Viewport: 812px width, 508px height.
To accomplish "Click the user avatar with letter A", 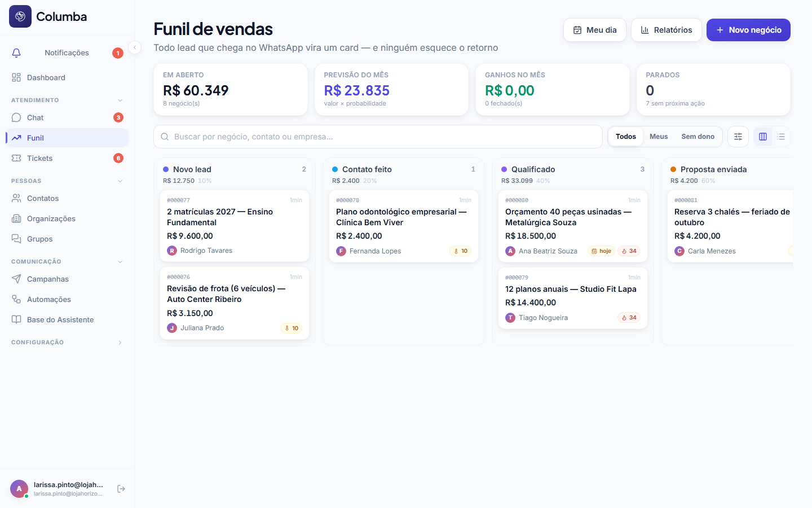I will coord(19,489).
